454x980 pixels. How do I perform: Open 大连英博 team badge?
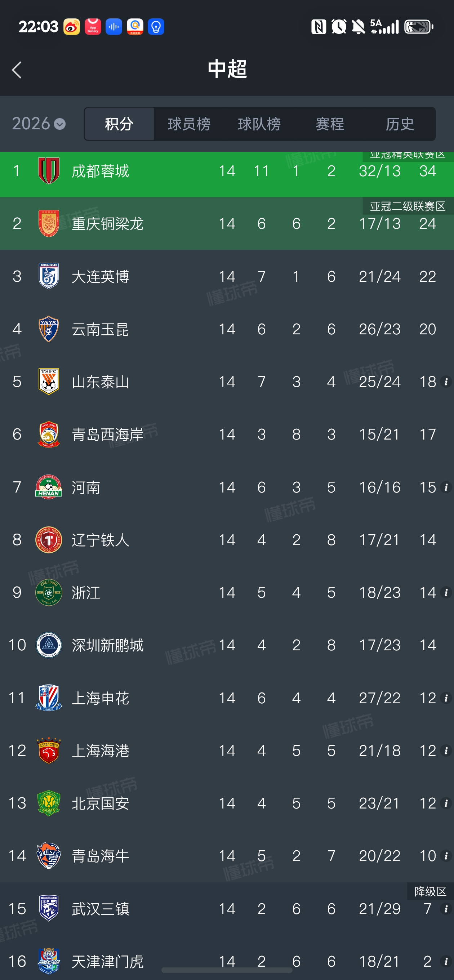coord(49,276)
